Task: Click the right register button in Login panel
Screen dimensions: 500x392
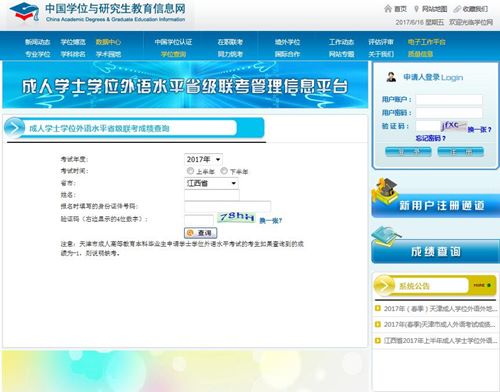Action: tap(461, 152)
